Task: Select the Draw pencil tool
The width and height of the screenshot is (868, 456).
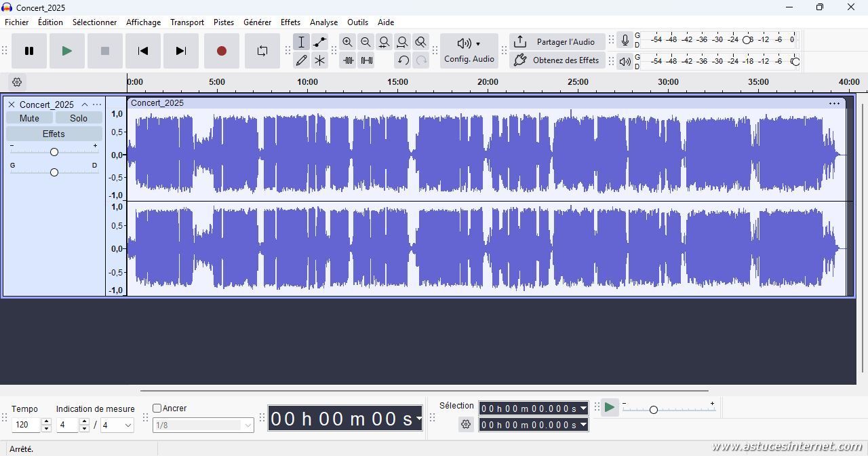Action: [x=301, y=60]
